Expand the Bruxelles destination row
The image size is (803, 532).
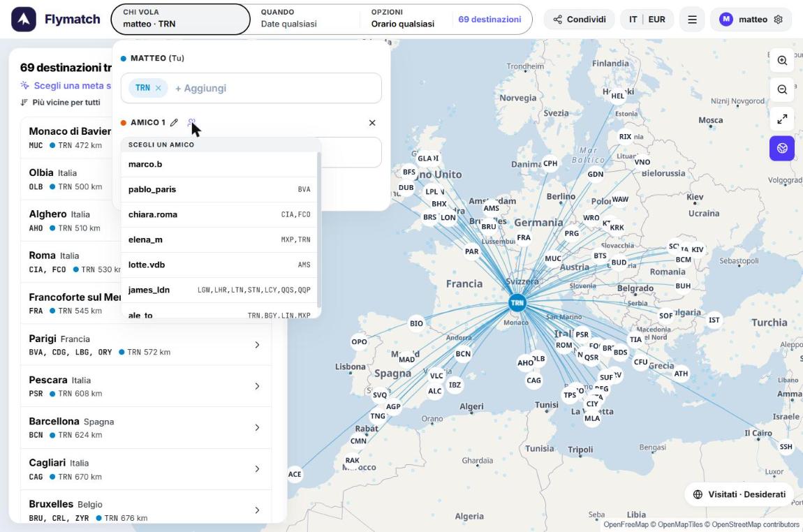click(x=146, y=507)
